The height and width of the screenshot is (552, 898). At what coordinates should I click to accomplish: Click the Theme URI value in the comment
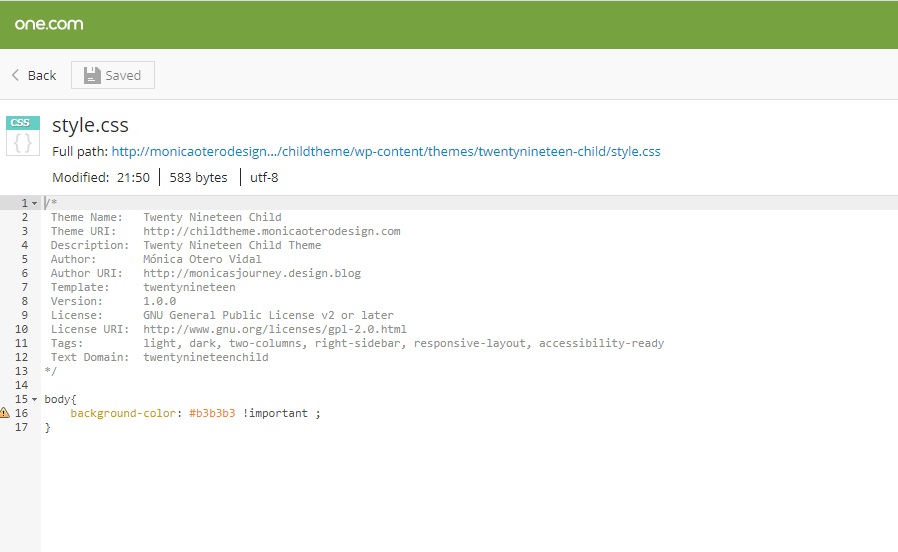tap(271, 231)
